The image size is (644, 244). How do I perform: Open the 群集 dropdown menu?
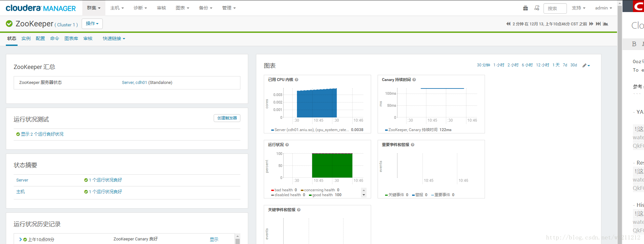(94, 8)
